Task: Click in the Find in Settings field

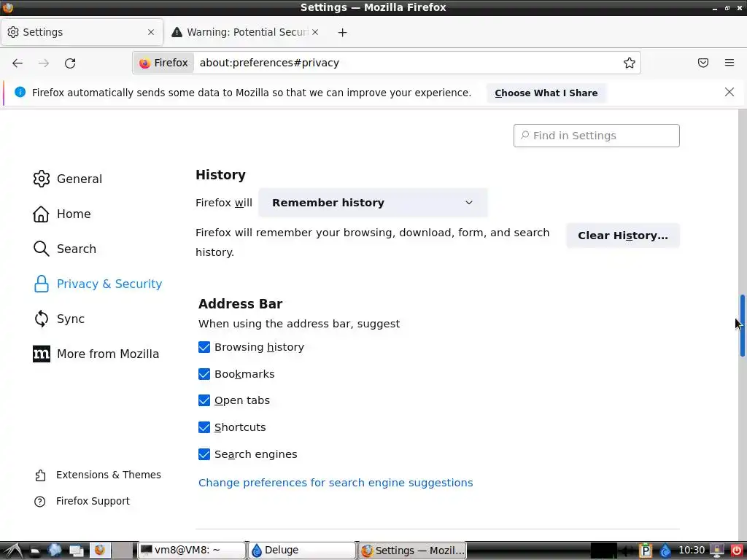Action: coord(597,136)
